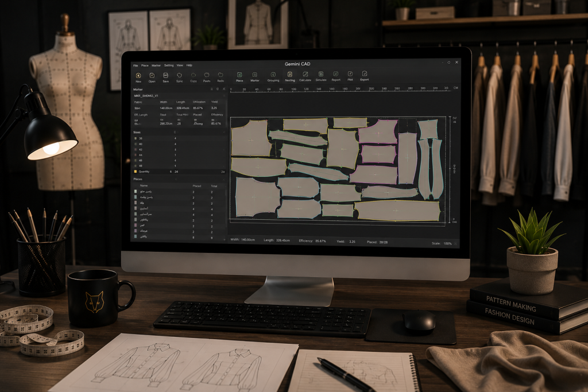Screen dimensions: 588x392
Task: Select the size 44 row label
Action: coord(141,155)
